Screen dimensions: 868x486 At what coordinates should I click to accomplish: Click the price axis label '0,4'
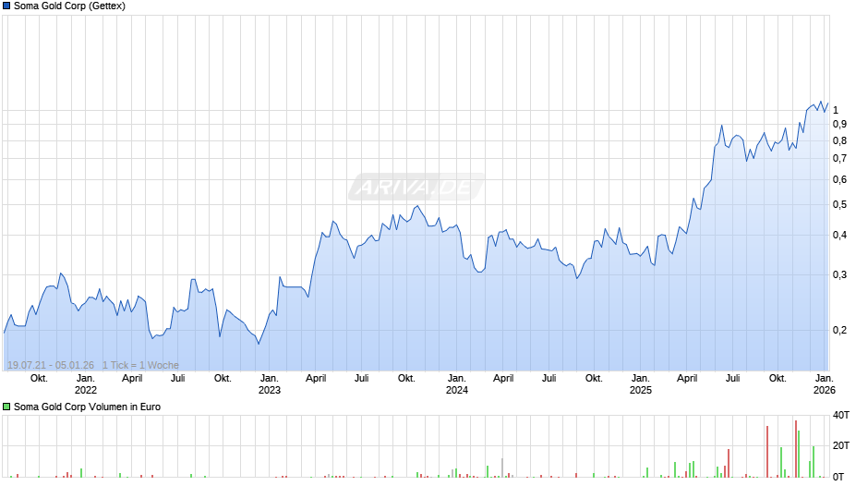(x=839, y=235)
